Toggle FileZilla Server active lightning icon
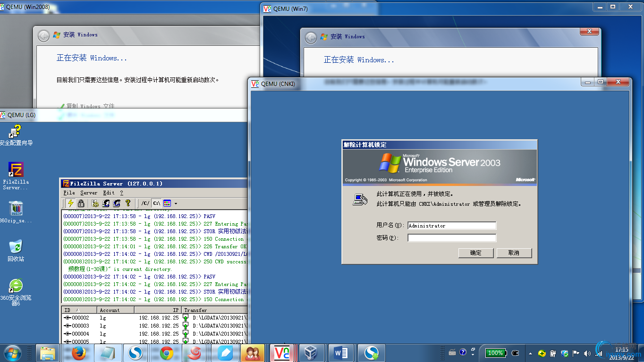The width and height of the screenshot is (644, 362). tap(71, 203)
